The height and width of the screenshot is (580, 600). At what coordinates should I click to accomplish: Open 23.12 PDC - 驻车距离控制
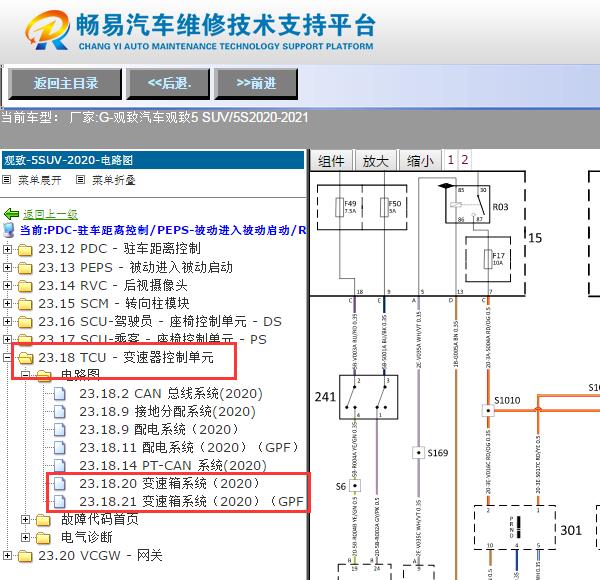(119, 249)
